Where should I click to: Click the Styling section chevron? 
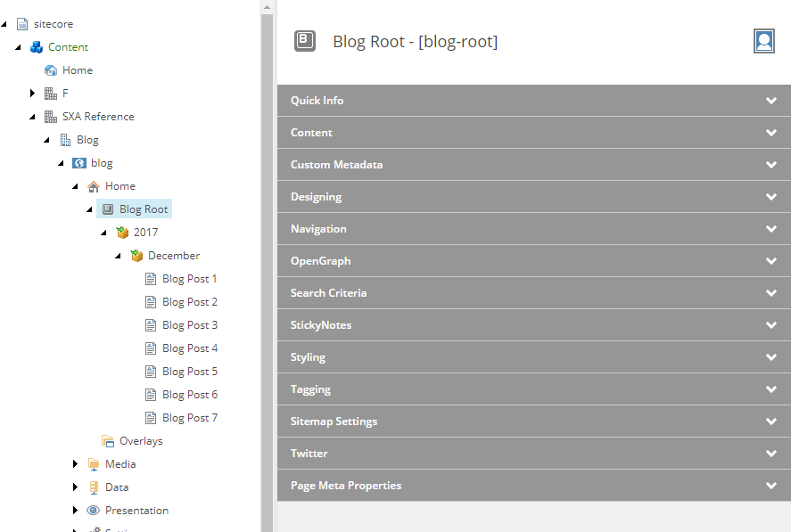(770, 357)
